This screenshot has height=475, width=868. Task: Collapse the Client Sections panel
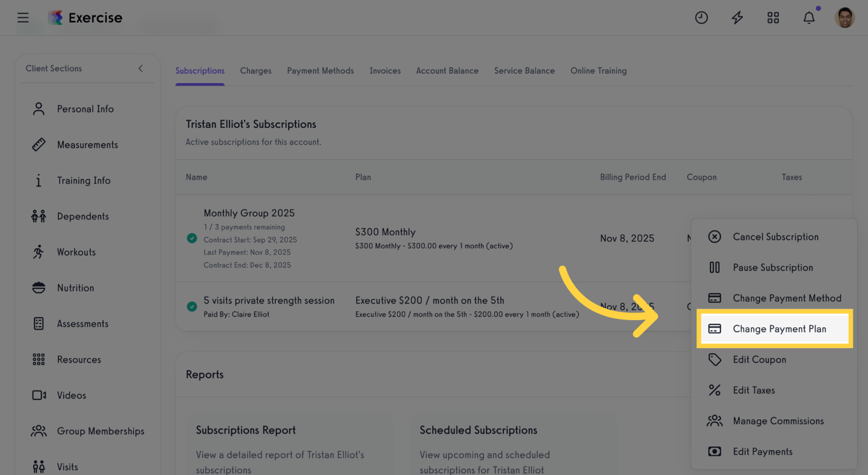[x=140, y=68]
